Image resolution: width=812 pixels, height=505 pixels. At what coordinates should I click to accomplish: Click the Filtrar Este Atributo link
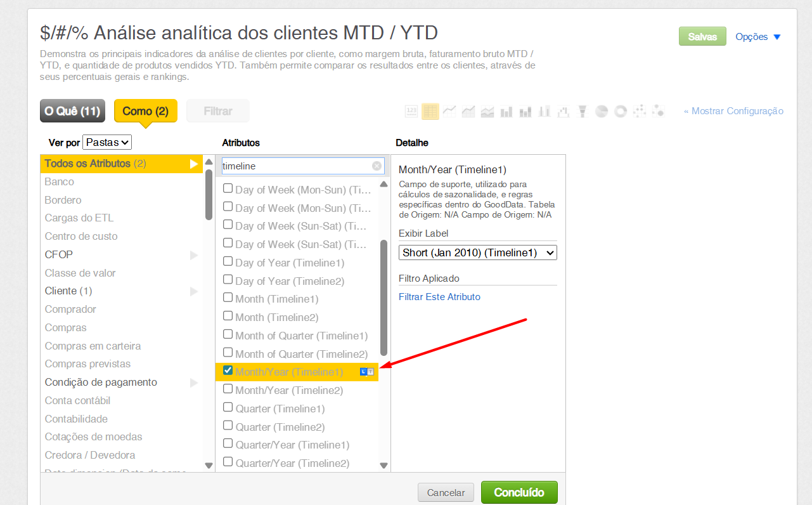point(439,297)
